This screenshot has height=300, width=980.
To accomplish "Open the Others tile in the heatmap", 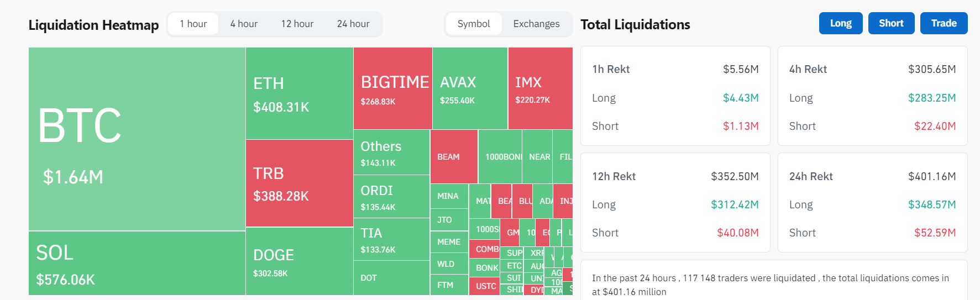I will (391, 152).
